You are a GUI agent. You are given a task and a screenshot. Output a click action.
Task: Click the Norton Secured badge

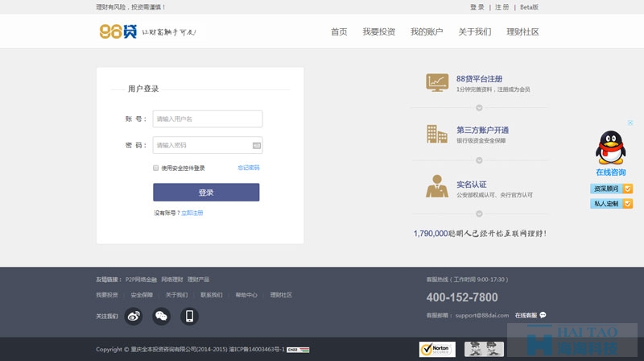tap(437, 349)
